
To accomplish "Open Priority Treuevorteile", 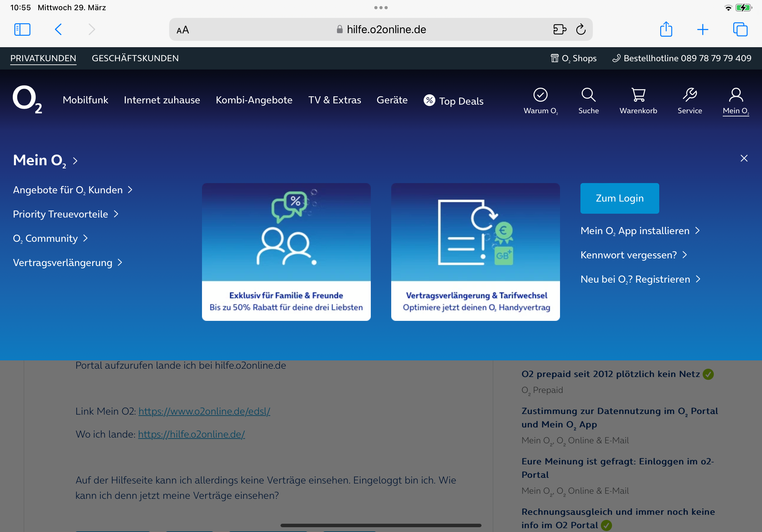I will pos(66,214).
